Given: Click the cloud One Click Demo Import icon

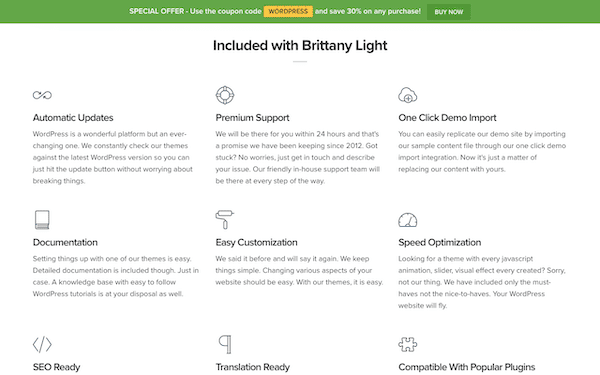Looking at the screenshot, I should tap(408, 95).
